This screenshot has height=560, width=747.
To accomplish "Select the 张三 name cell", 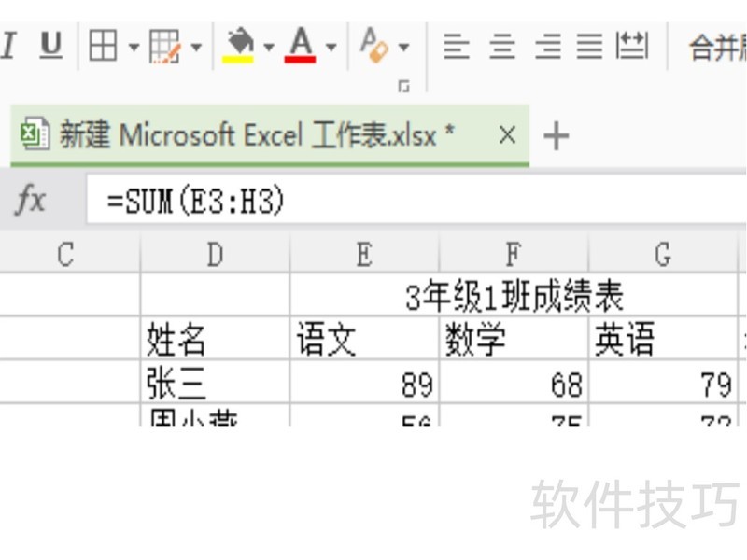I will tap(216, 383).
